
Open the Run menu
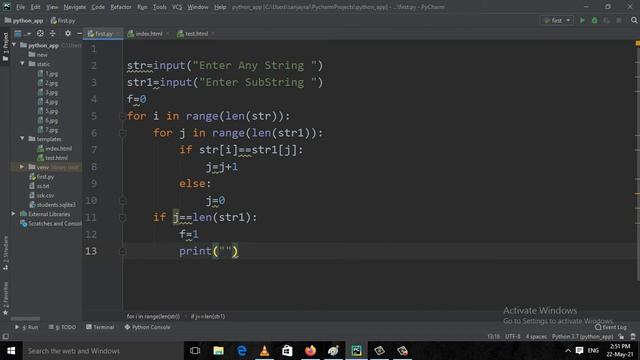tap(142, 7)
